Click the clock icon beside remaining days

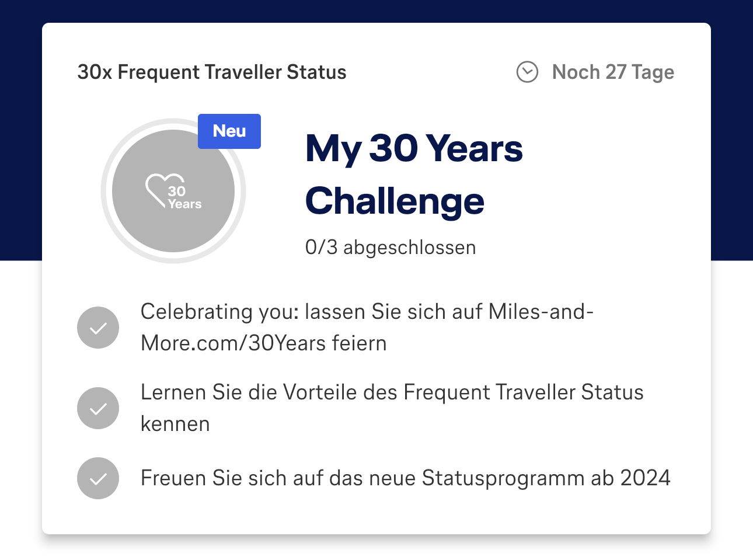(527, 72)
